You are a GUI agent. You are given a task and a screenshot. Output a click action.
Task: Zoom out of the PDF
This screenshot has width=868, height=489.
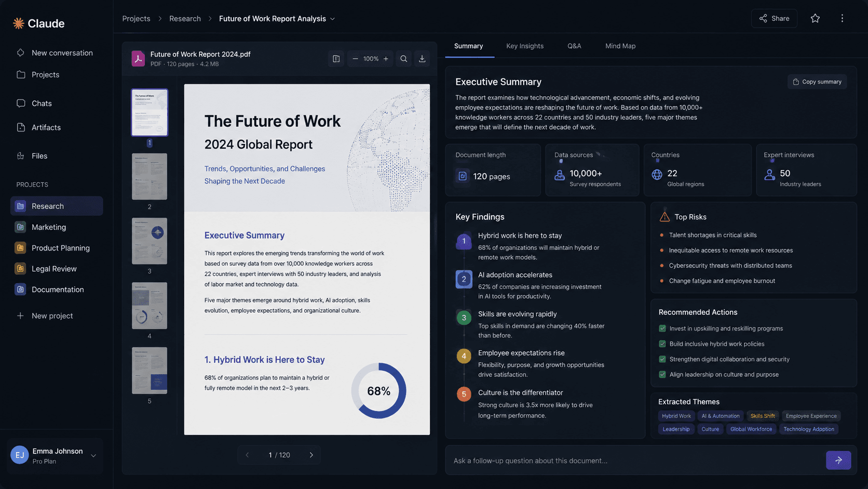(355, 59)
